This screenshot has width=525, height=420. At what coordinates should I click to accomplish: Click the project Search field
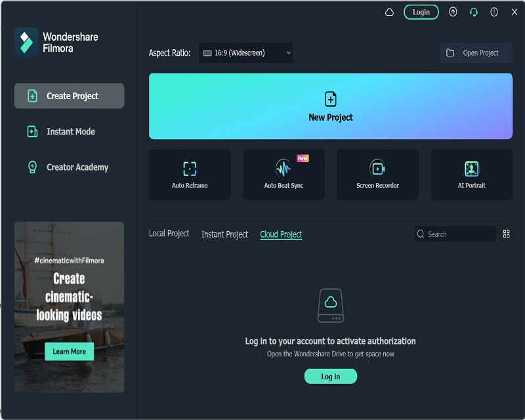(455, 234)
